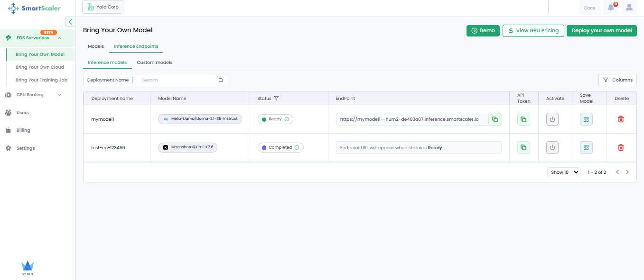This screenshot has height=280, width=644.
Task: Click the Meta-Llama/Llama-3.1-8B-Instruct model chip
Action: point(200,119)
